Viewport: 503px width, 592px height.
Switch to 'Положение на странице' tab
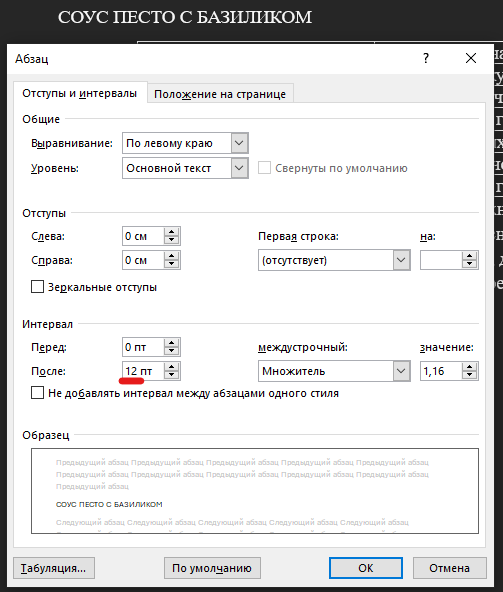(220, 94)
